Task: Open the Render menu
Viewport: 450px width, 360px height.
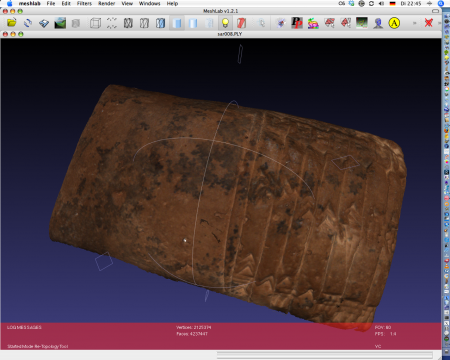Action: [107, 3]
